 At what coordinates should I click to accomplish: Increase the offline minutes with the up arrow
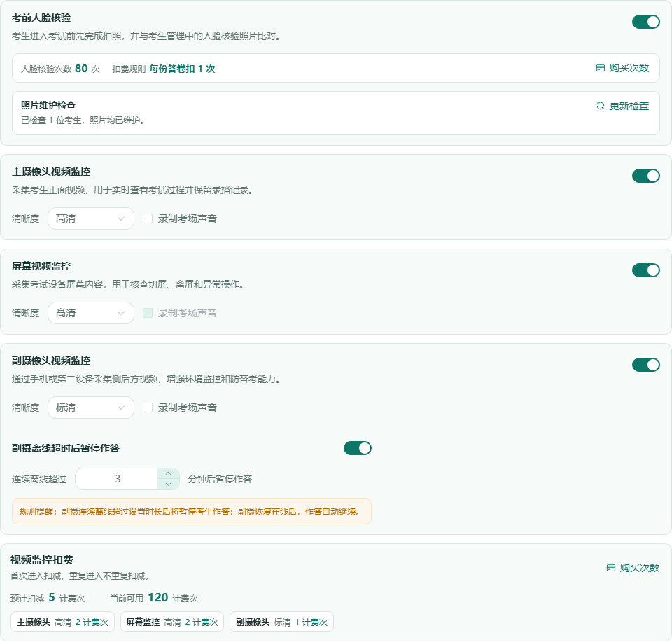[169, 473]
